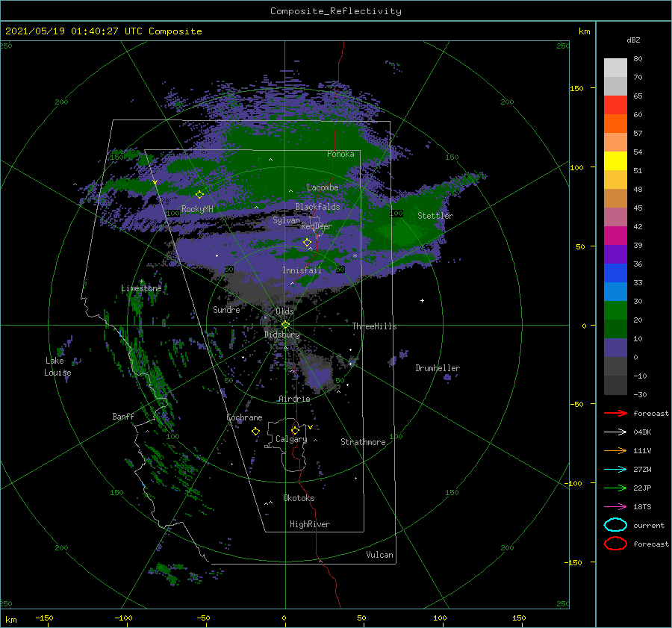Click the Stettler label
Viewport: 672px width, 628px height.
tap(435, 216)
